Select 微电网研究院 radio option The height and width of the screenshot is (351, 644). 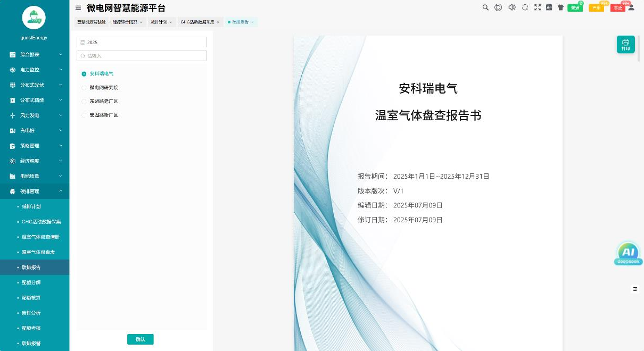(x=84, y=88)
